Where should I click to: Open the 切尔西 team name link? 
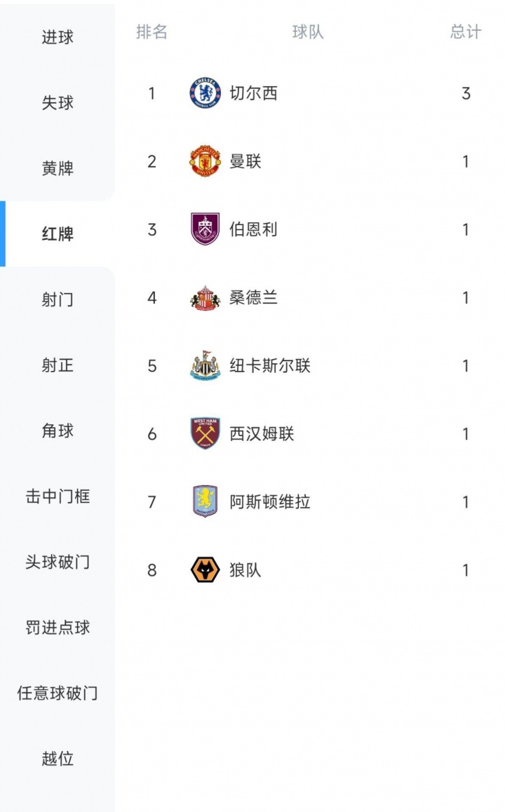[254, 93]
